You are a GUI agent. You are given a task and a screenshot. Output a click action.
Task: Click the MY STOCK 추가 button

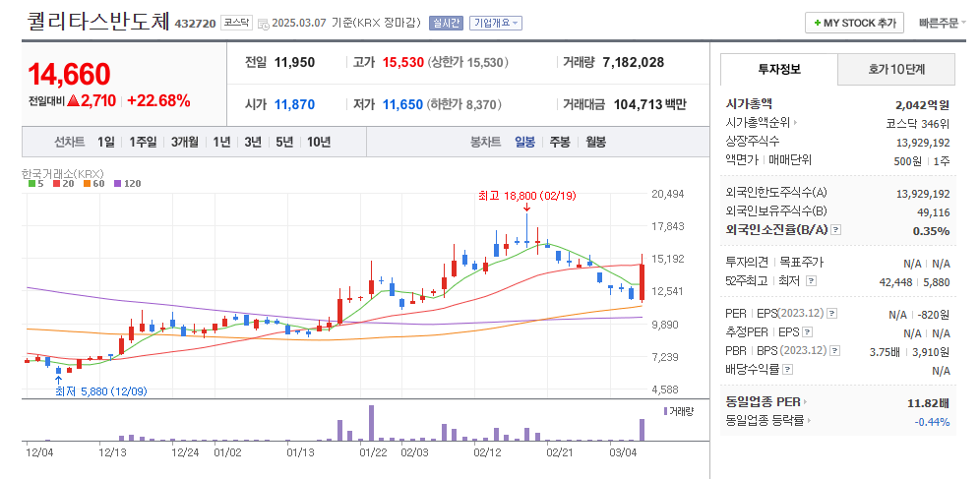[854, 23]
